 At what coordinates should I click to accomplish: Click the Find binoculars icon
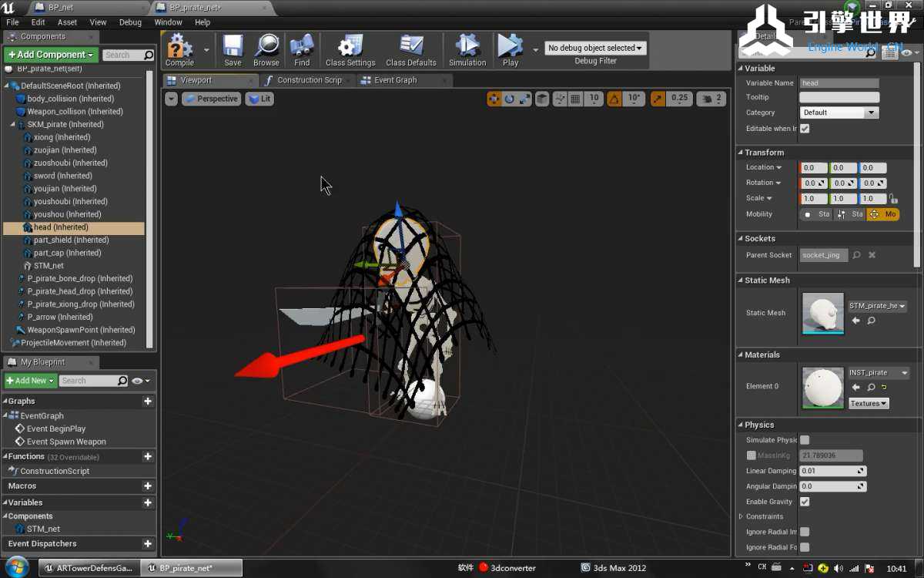(x=302, y=48)
